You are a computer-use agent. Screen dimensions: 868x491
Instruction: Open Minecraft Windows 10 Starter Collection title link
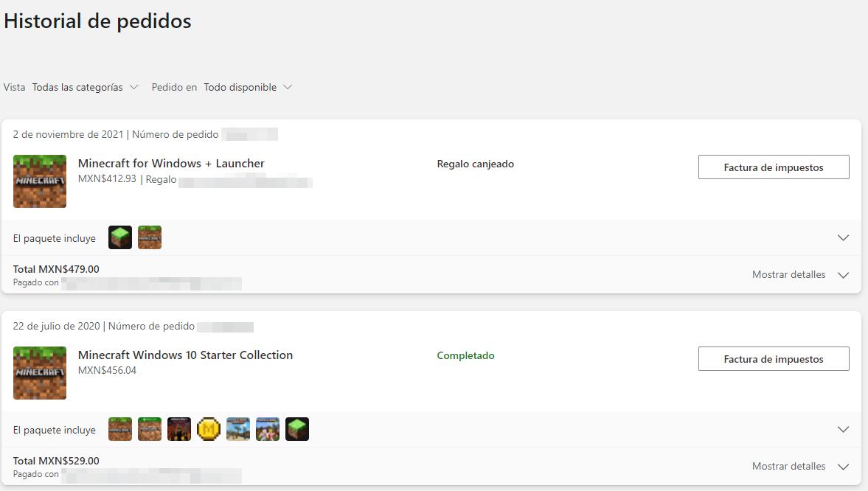(x=185, y=355)
